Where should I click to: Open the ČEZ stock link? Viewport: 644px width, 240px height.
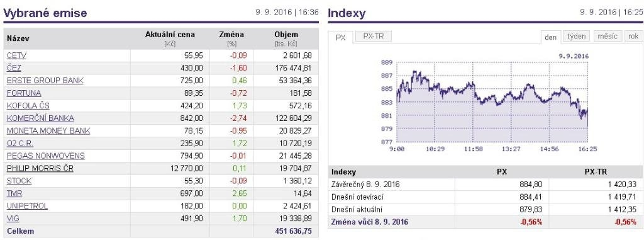[x=14, y=68]
